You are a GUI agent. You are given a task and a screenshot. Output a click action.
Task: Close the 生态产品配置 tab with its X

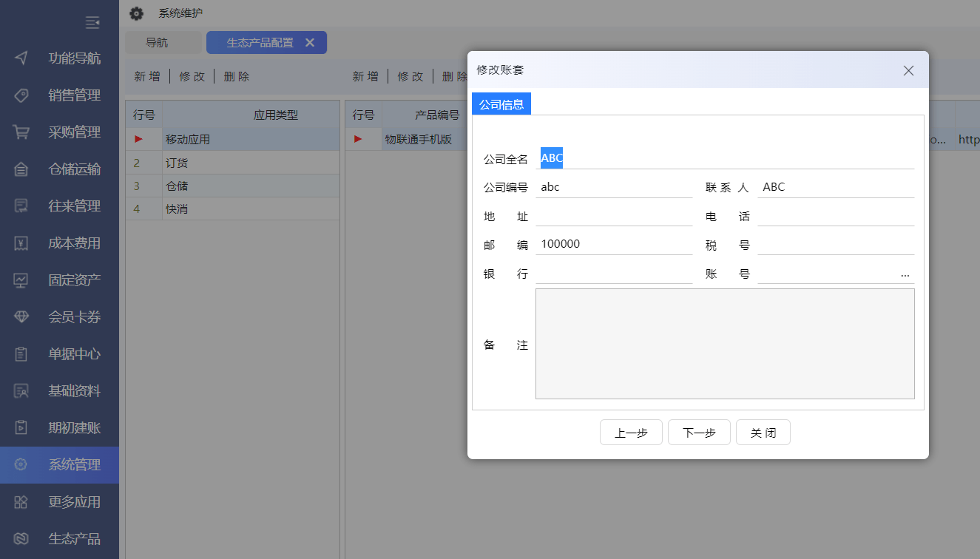click(x=310, y=43)
